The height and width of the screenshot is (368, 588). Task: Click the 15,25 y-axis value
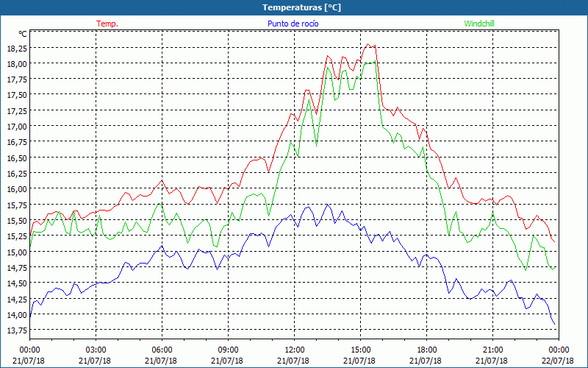[x=17, y=236]
